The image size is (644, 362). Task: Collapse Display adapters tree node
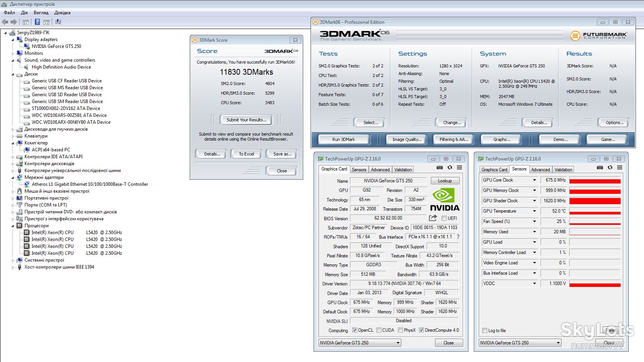tap(13, 40)
